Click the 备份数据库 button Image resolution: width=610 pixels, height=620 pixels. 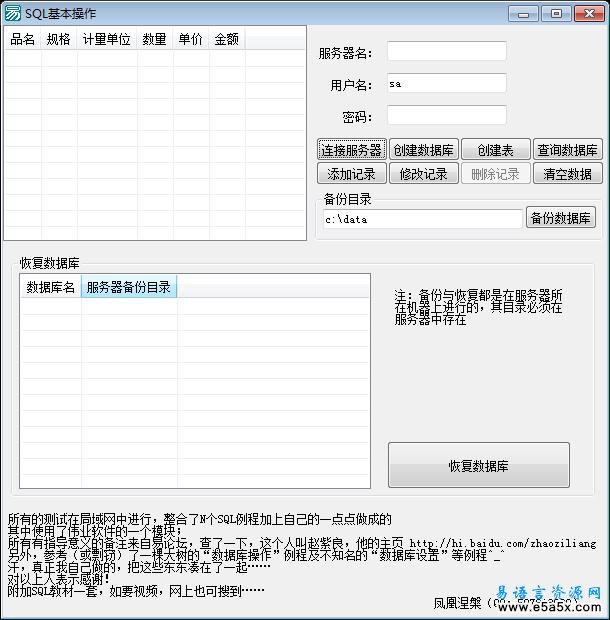pyautogui.click(x=561, y=217)
